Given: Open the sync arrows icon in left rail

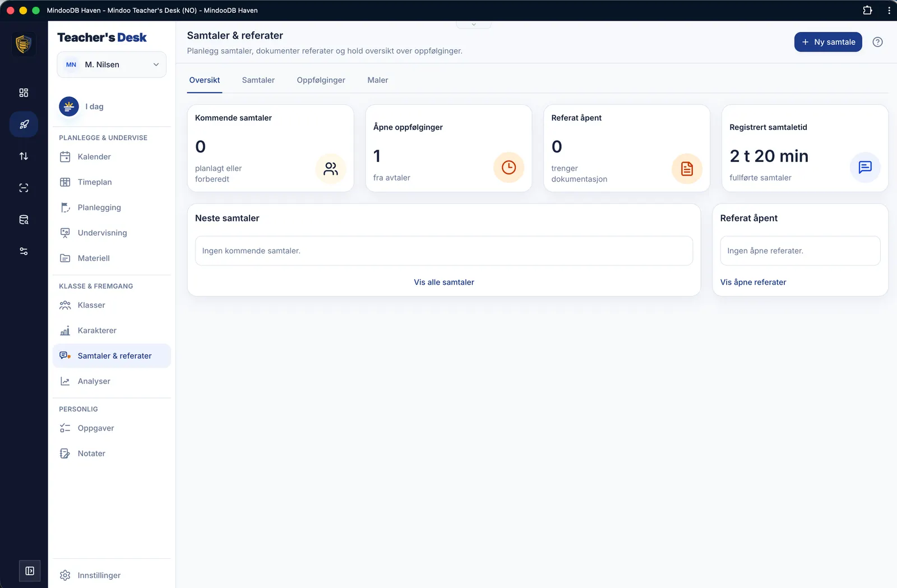Looking at the screenshot, I should 24,156.
